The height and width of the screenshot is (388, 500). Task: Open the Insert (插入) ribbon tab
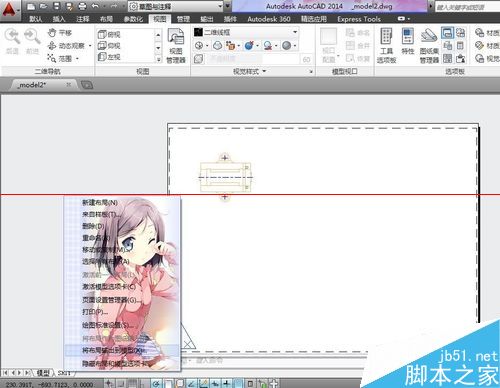coord(59,19)
